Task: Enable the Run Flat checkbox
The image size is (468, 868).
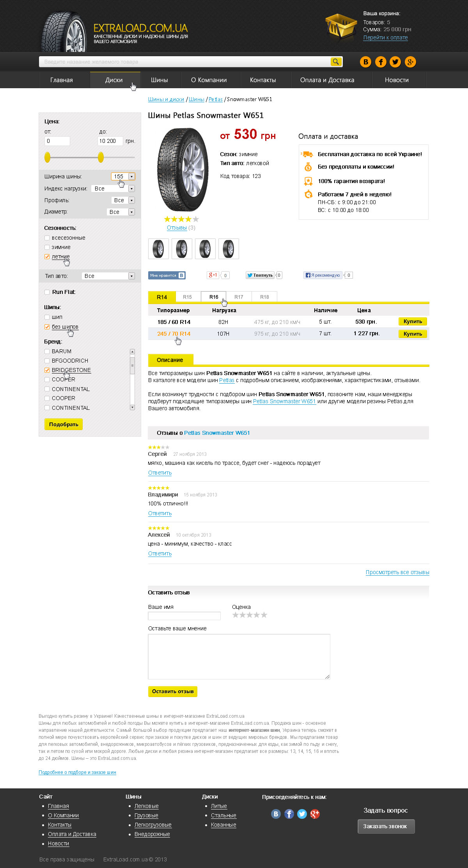Action: click(47, 292)
